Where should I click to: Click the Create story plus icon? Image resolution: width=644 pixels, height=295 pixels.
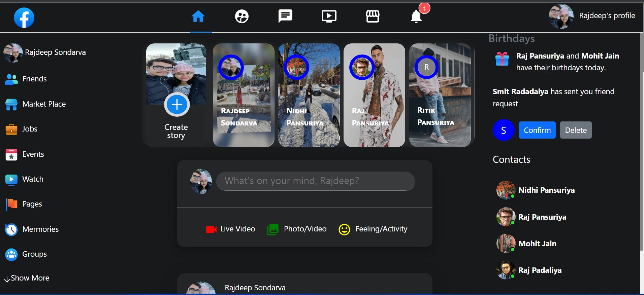pos(177,105)
